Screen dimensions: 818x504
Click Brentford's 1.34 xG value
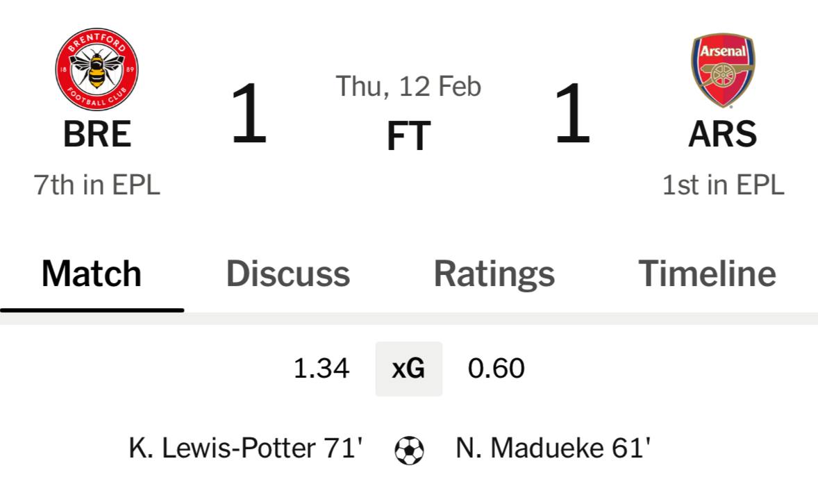[x=321, y=369]
